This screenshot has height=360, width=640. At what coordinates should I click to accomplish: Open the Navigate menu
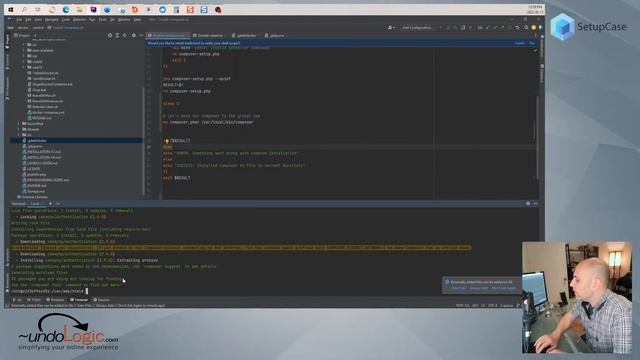tap(51, 20)
